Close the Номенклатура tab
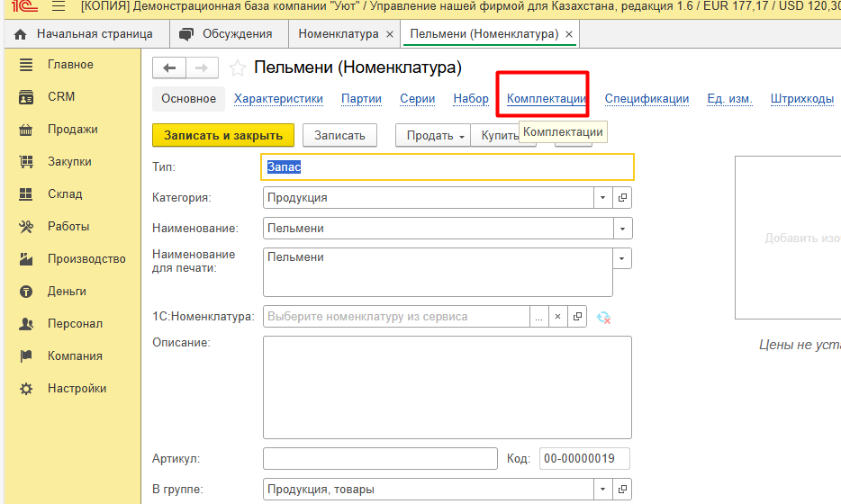Image resolution: width=841 pixels, height=504 pixels. (x=389, y=34)
